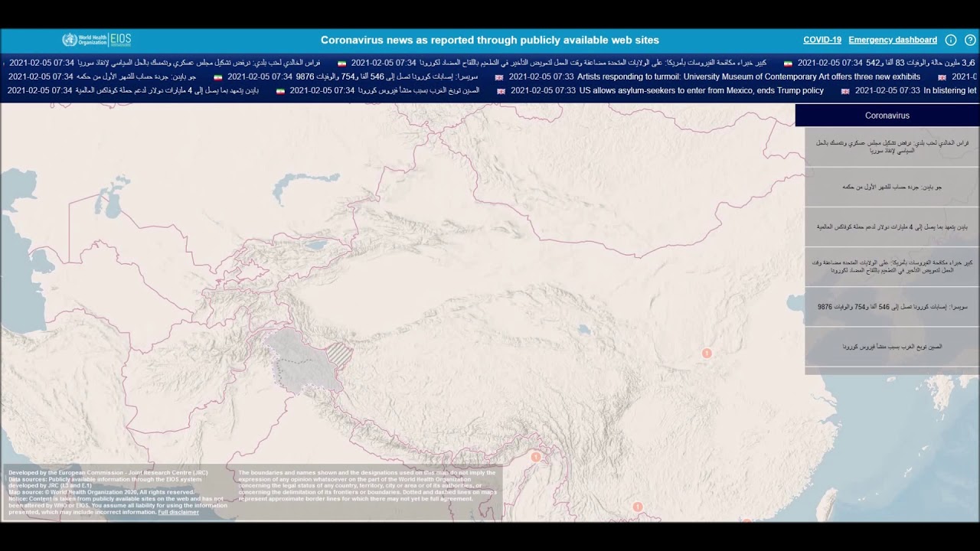The width and height of the screenshot is (980, 551).
Task: Click the Iran flag beside the ticker 'الصين' headline
Action: (280, 91)
